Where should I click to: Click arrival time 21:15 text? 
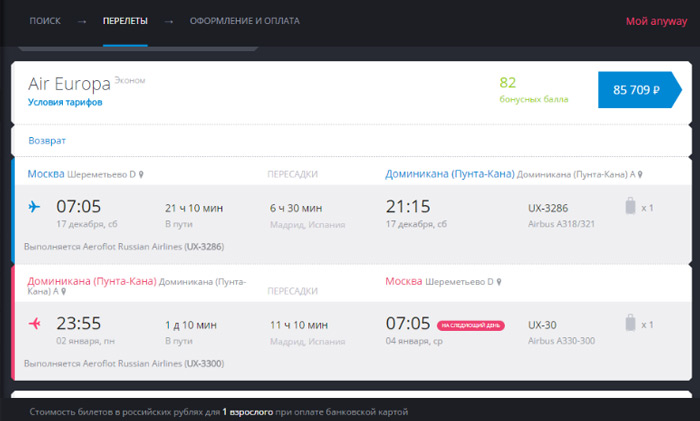click(408, 206)
